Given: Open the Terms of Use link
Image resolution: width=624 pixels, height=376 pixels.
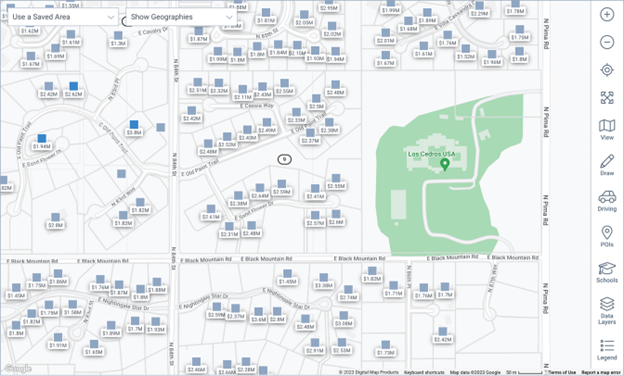Looking at the screenshot, I should [x=562, y=372].
